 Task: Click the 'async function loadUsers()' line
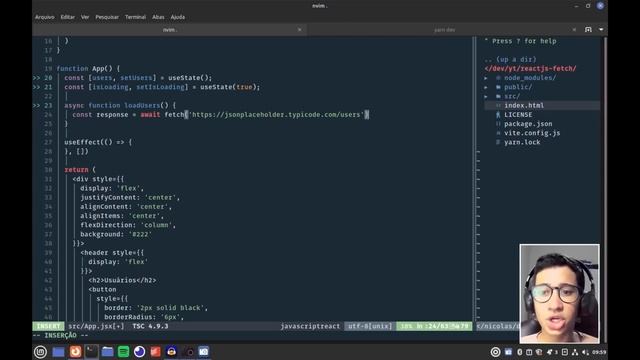pyautogui.click(x=120, y=105)
